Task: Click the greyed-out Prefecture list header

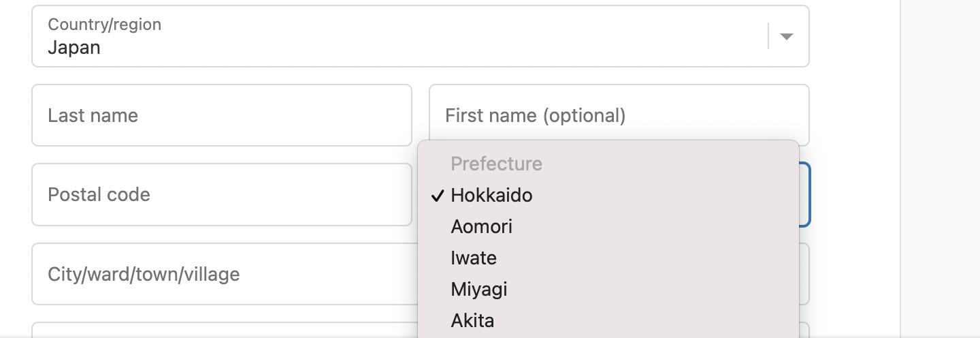Action: (496, 164)
